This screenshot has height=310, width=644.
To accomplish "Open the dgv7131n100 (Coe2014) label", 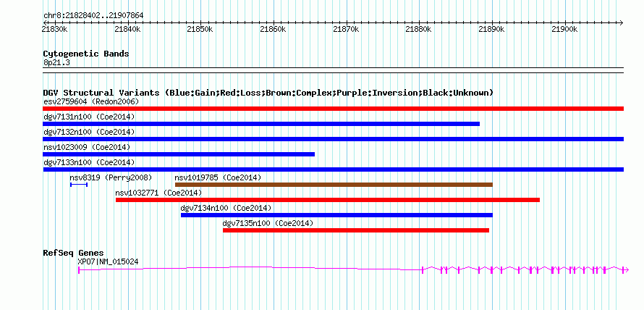I will coord(89,117).
